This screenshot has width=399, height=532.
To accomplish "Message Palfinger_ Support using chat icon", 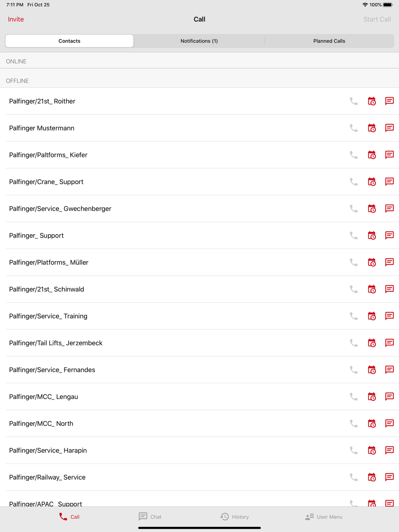I will click(389, 235).
